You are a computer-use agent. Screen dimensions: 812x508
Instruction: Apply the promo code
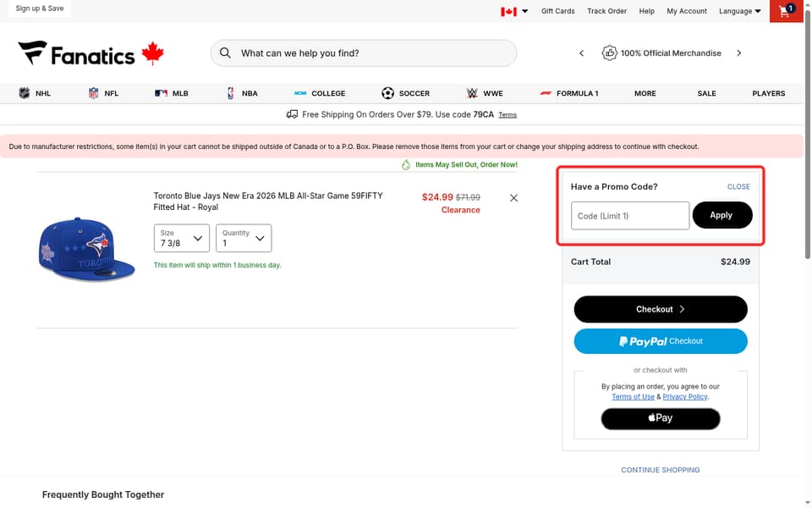pyautogui.click(x=721, y=215)
